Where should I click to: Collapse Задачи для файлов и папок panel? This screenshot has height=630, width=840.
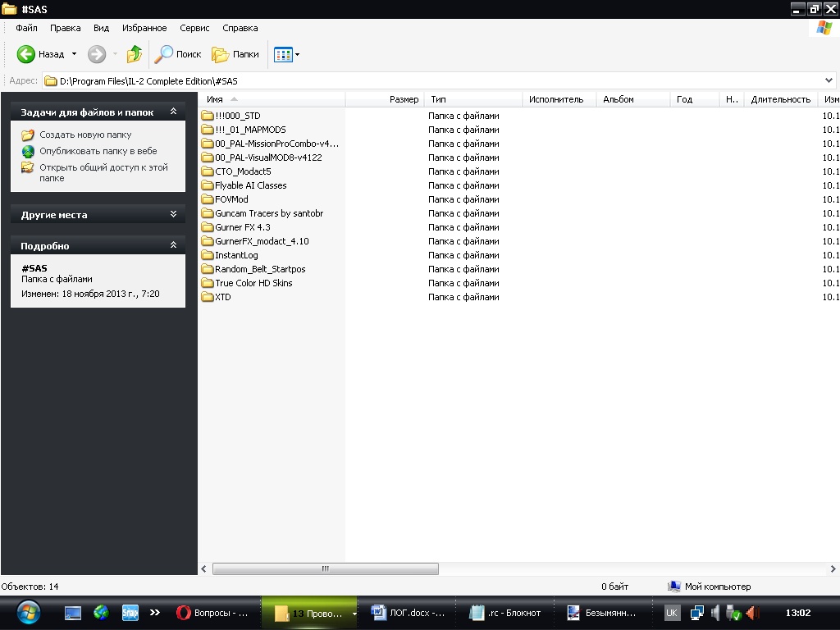pyautogui.click(x=173, y=112)
